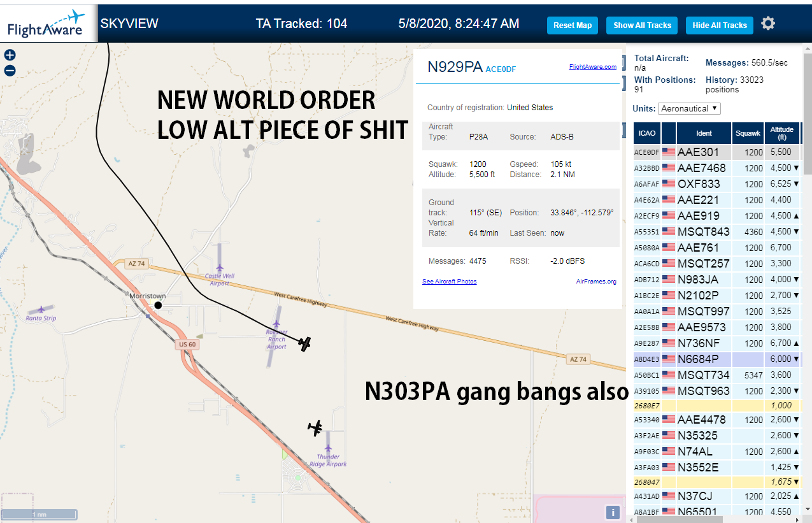Select the row with ICAO 268047
This screenshot has height=523, width=812.
pyautogui.click(x=716, y=482)
